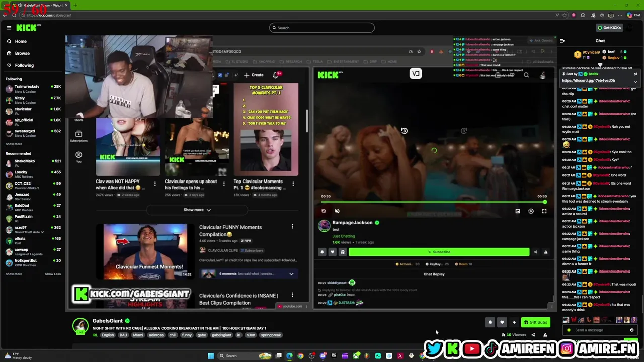Open sjc_official channel in sidebar

33,122
